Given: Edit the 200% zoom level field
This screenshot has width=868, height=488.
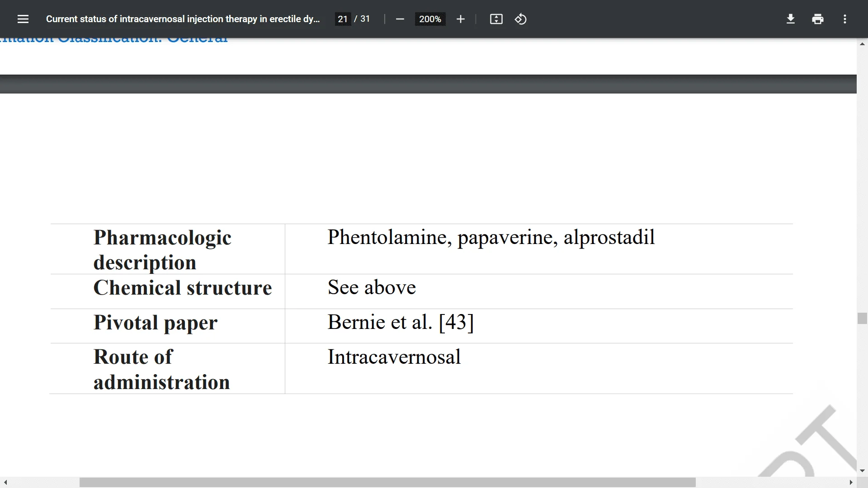Looking at the screenshot, I should click(x=430, y=19).
